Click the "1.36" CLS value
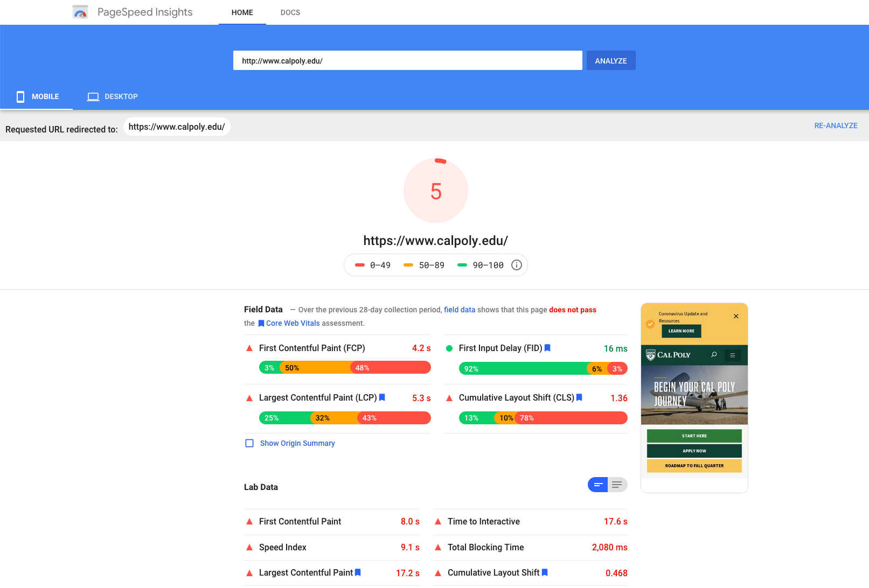 tap(619, 398)
